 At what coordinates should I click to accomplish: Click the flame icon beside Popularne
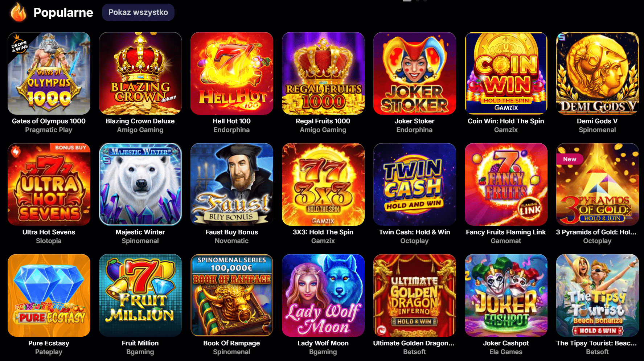pyautogui.click(x=19, y=12)
